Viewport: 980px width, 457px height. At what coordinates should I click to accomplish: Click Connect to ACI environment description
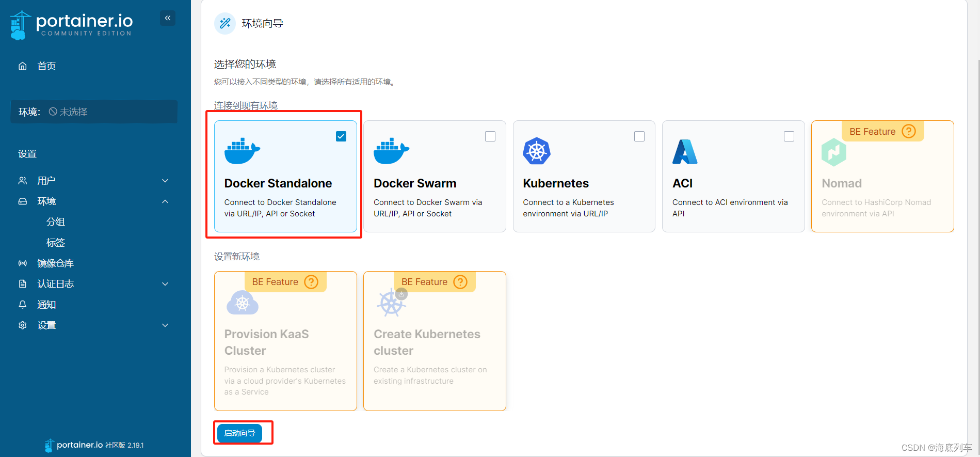point(730,208)
